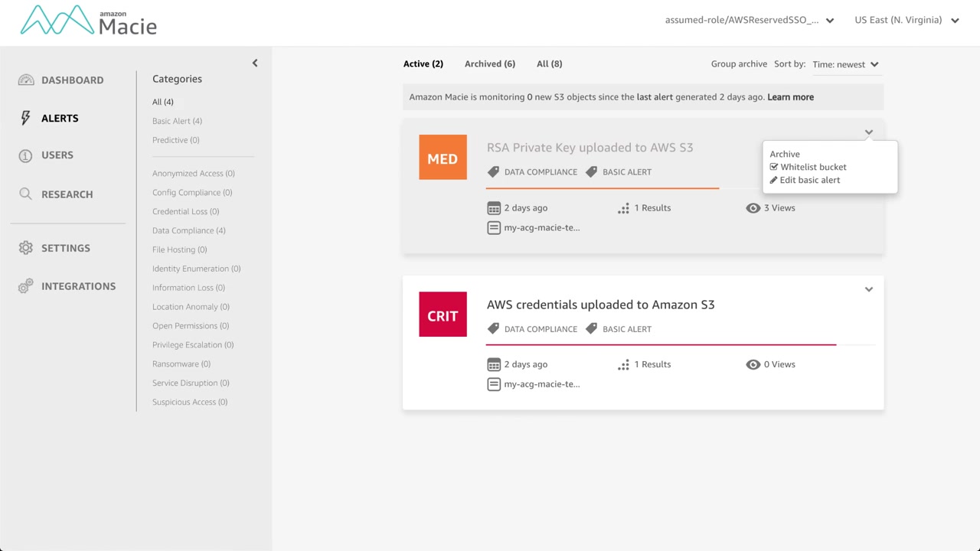The height and width of the screenshot is (551, 980).
Task: Switch to the All (8) tab
Action: point(550,64)
